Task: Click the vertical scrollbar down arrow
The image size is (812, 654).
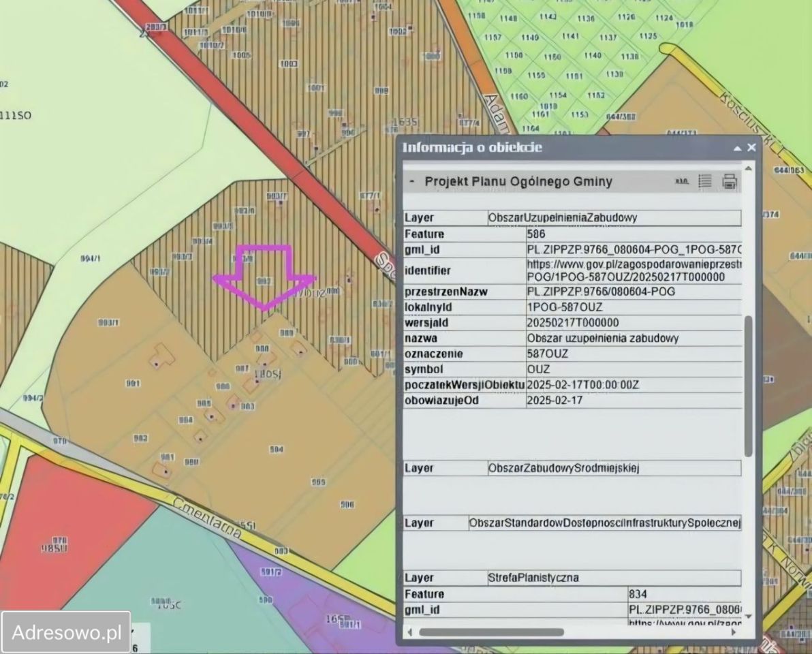Action: pos(749,617)
